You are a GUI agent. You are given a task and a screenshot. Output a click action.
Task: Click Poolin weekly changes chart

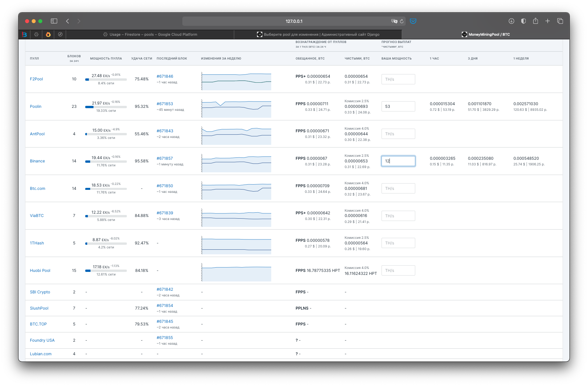coord(236,108)
